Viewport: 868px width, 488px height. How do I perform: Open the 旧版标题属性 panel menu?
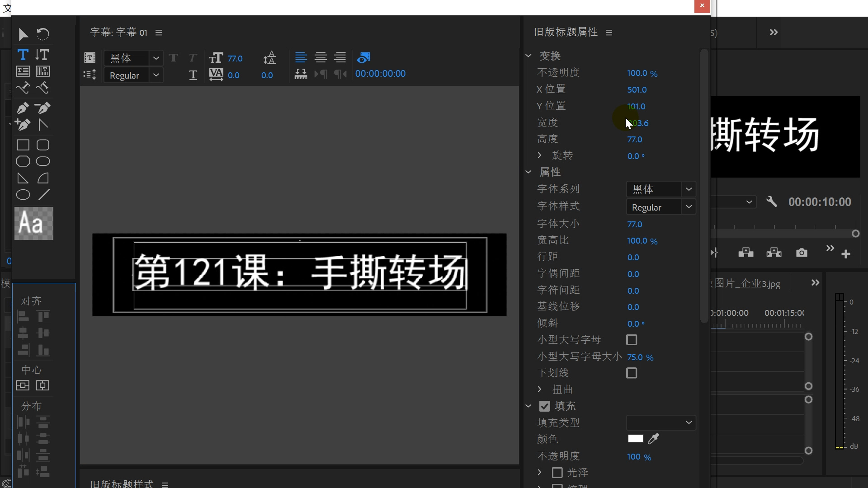[609, 33]
